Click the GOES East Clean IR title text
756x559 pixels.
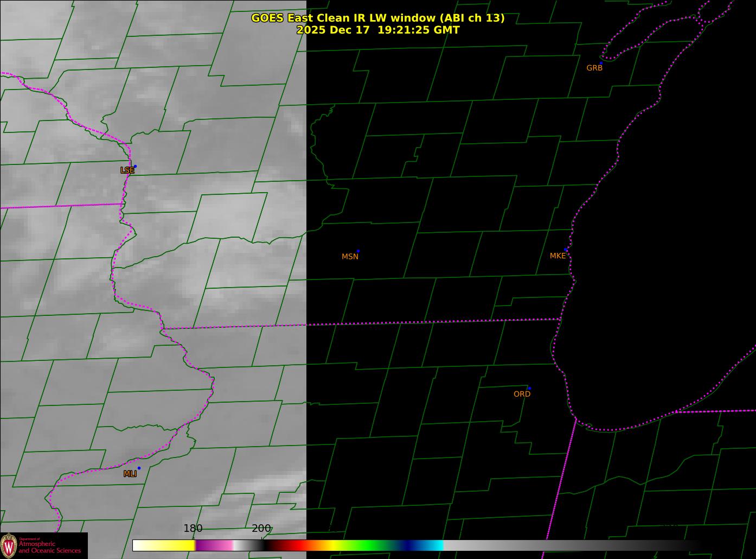click(x=377, y=18)
